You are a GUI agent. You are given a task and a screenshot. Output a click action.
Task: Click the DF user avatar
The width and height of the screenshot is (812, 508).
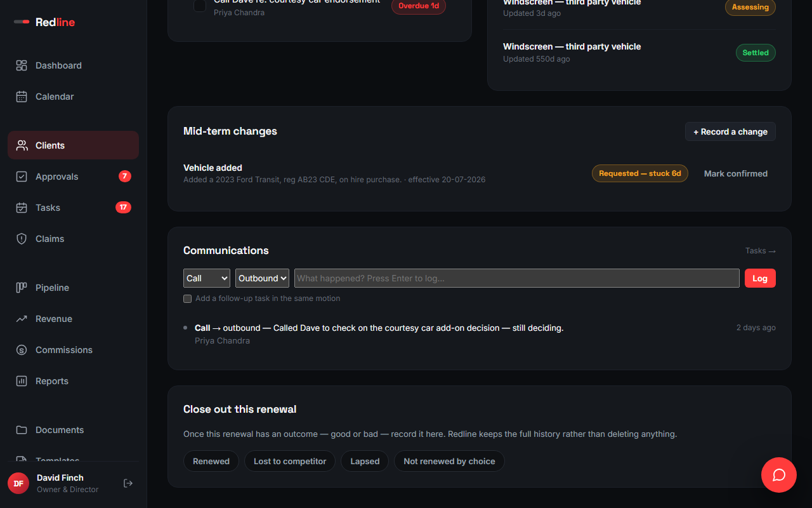[18, 483]
